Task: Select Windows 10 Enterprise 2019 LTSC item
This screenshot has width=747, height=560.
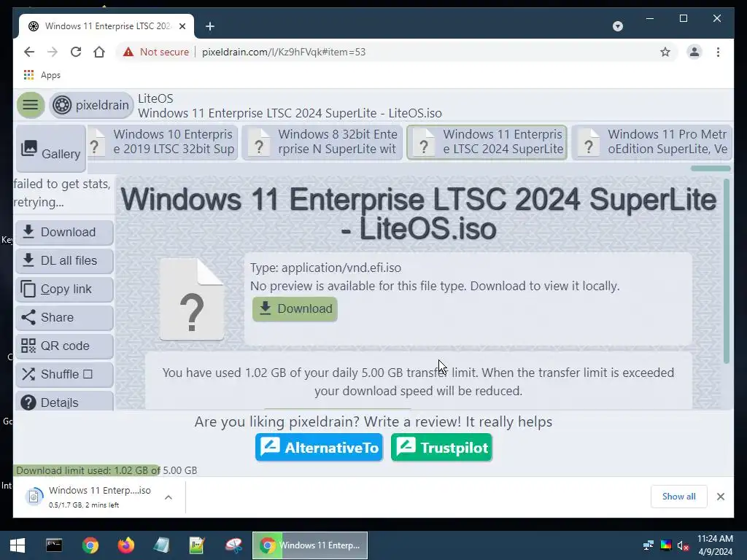Action: pos(163,142)
